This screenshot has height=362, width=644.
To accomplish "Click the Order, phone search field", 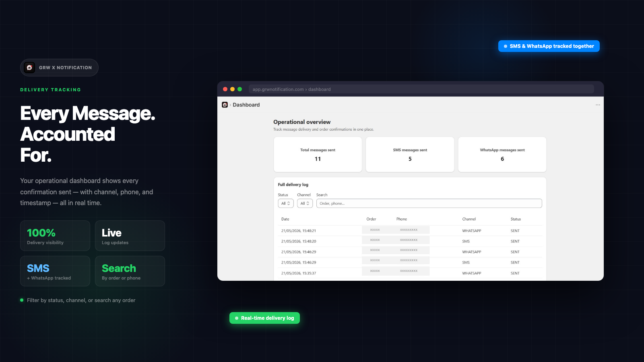I will [429, 204].
